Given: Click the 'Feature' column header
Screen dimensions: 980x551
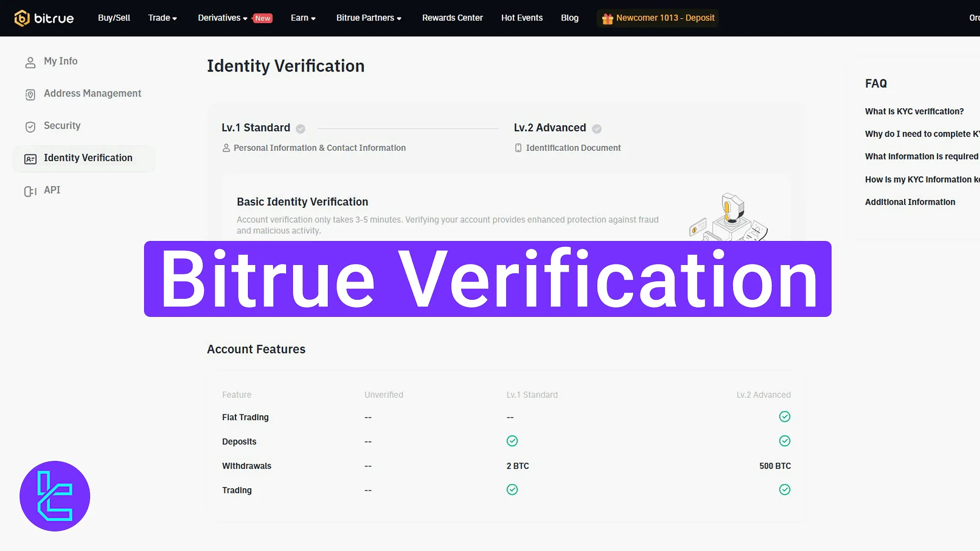Looking at the screenshot, I should [237, 395].
